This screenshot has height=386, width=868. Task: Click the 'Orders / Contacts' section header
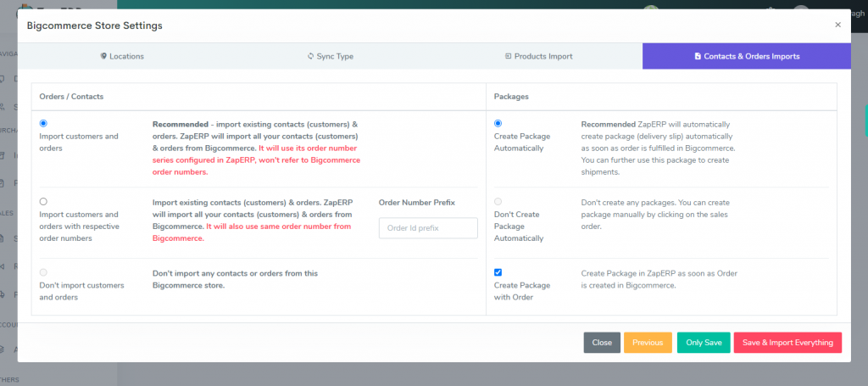[71, 97]
